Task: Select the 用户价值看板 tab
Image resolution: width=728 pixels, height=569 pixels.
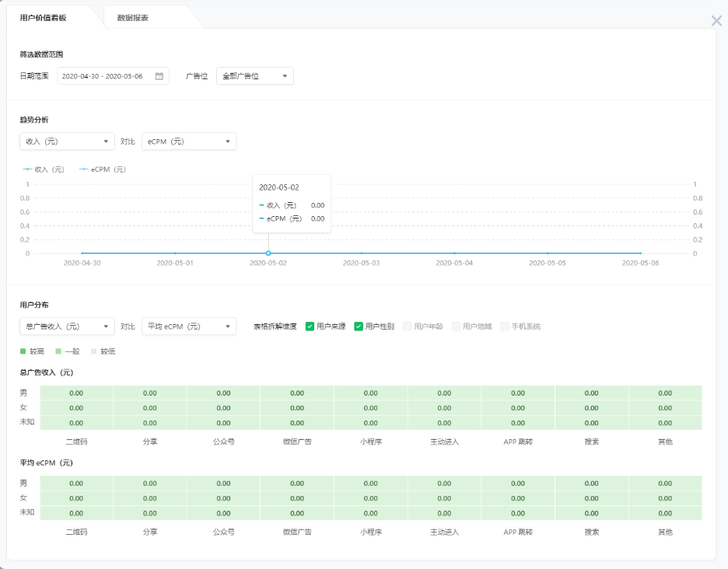Action: (x=44, y=17)
